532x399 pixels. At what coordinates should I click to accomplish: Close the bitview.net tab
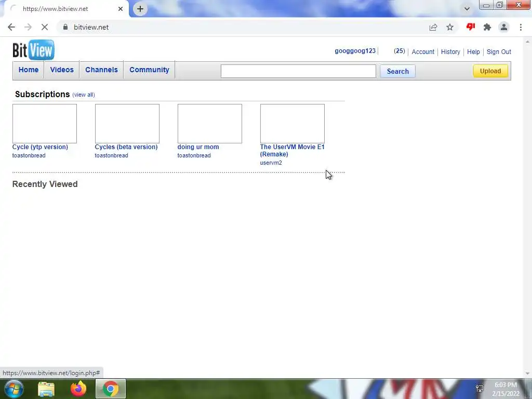click(x=121, y=9)
